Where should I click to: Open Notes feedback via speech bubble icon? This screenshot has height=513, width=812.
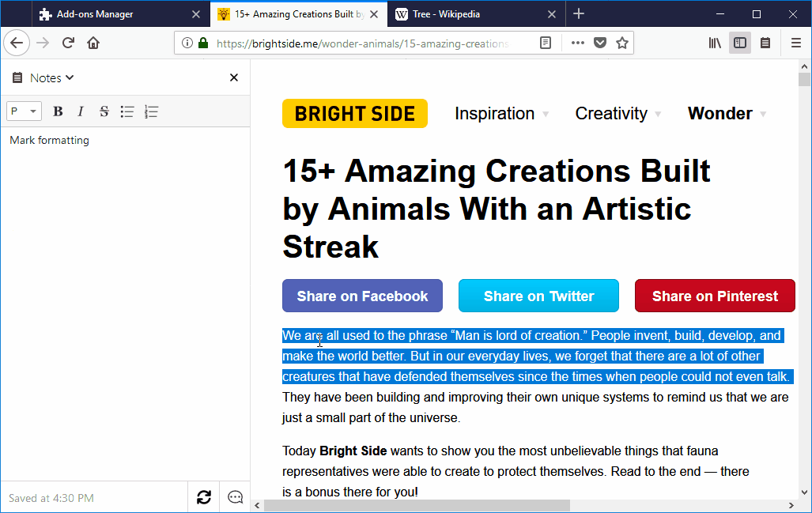click(x=235, y=496)
